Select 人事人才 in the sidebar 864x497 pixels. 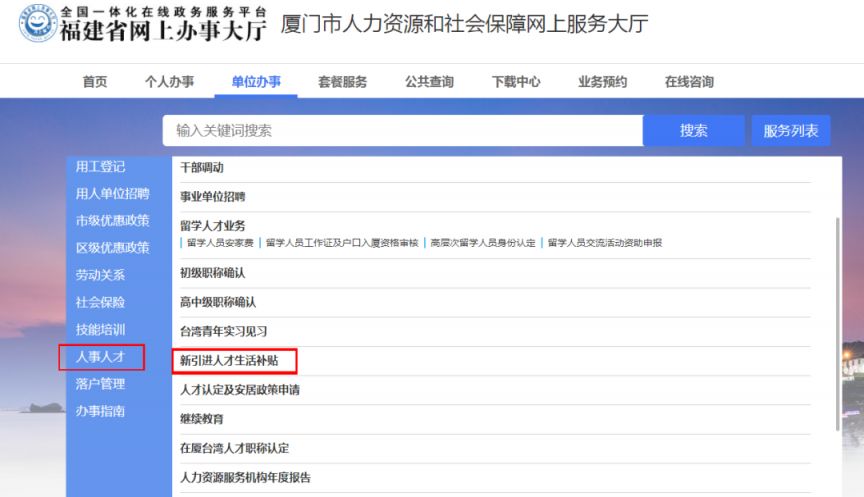click(100, 357)
